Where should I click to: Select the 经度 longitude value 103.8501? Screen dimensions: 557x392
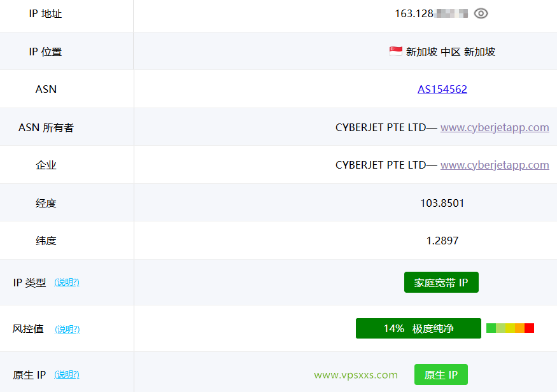(x=442, y=202)
